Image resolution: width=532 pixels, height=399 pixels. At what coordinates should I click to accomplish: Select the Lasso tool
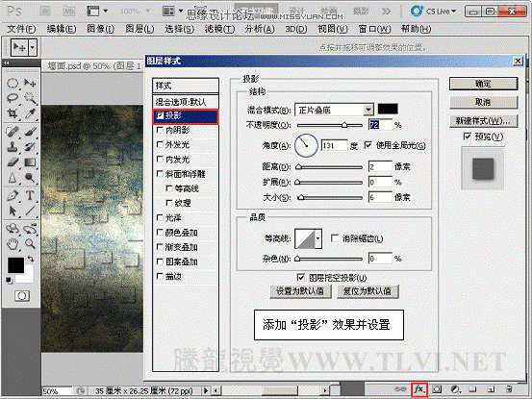click(x=13, y=98)
